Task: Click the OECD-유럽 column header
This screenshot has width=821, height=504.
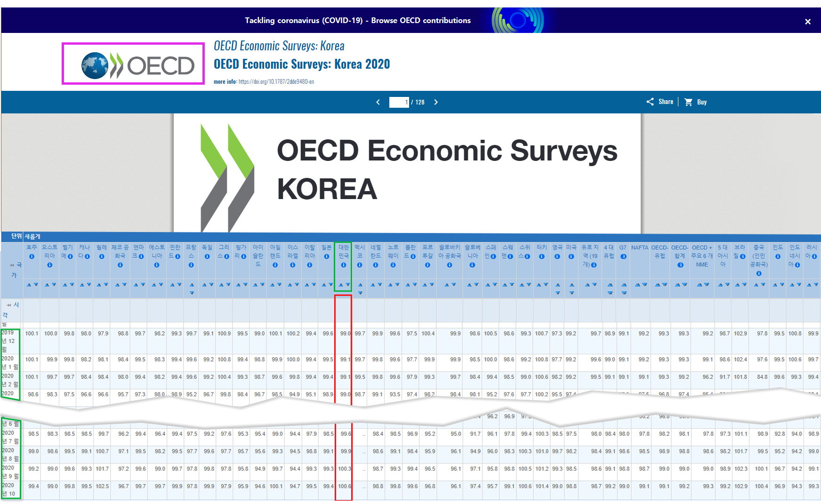Action: click(x=660, y=252)
